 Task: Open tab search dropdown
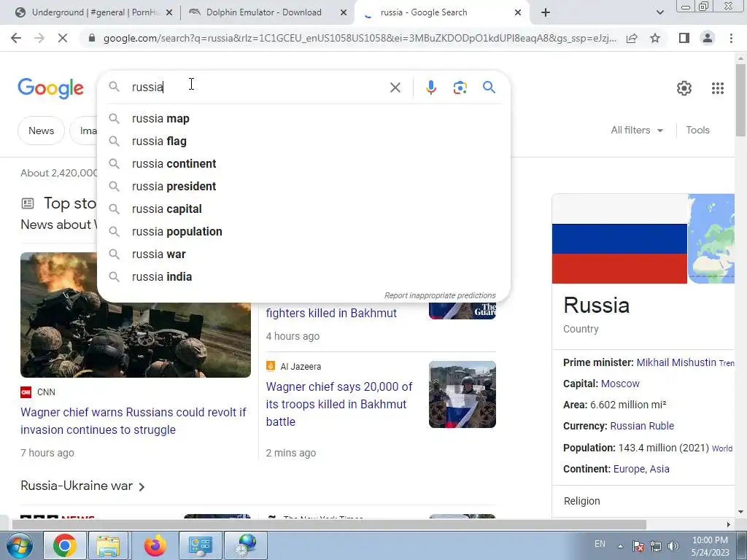659,12
